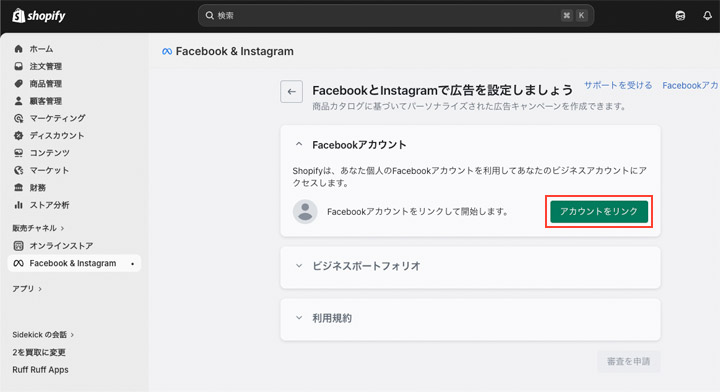Image resolution: width=720 pixels, height=392 pixels.
Task: Click the magnifier icon in search bar
Action: click(x=209, y=16)
